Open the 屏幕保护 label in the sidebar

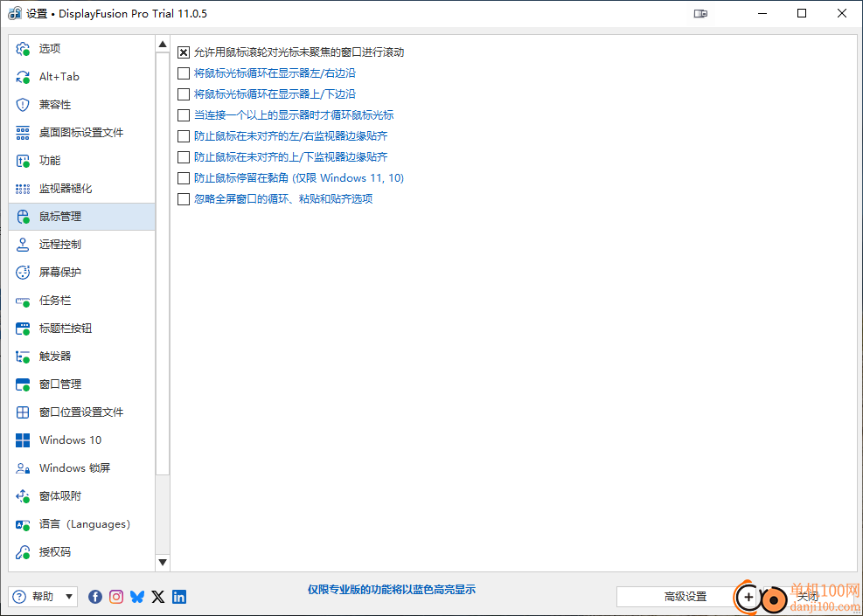[60, 273]
